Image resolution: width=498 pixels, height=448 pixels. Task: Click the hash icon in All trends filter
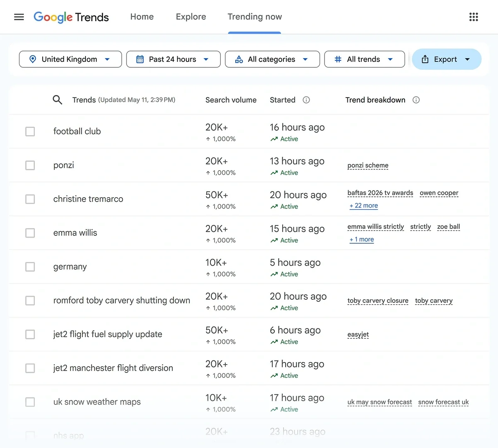click(338, 59)
